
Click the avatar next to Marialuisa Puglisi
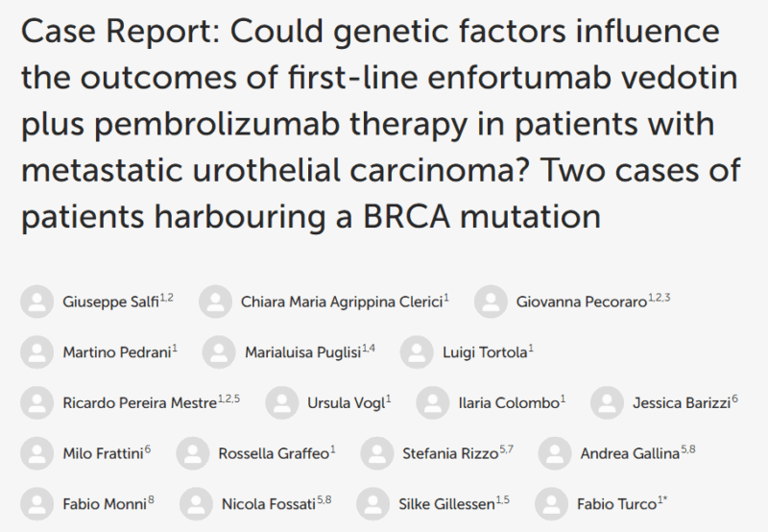pos(219,351)
